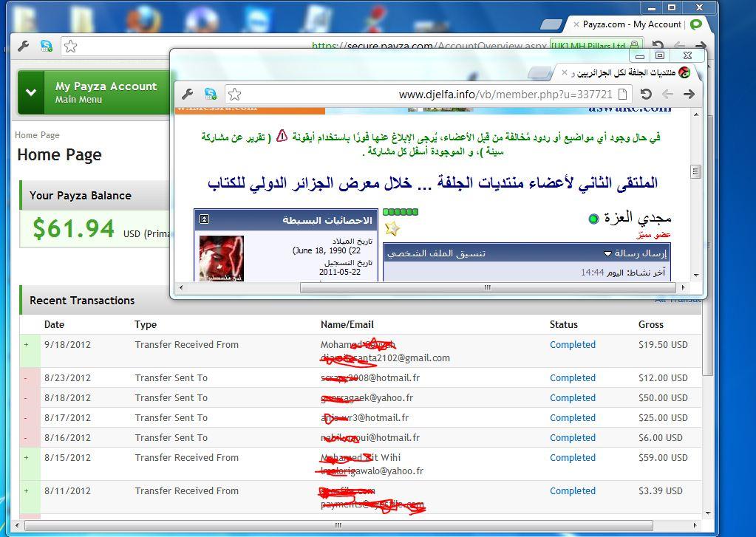The height and width of the screenshot is (537, 756).
Task: Expand the My Payza Account main menu
Action: pos(31,92)
